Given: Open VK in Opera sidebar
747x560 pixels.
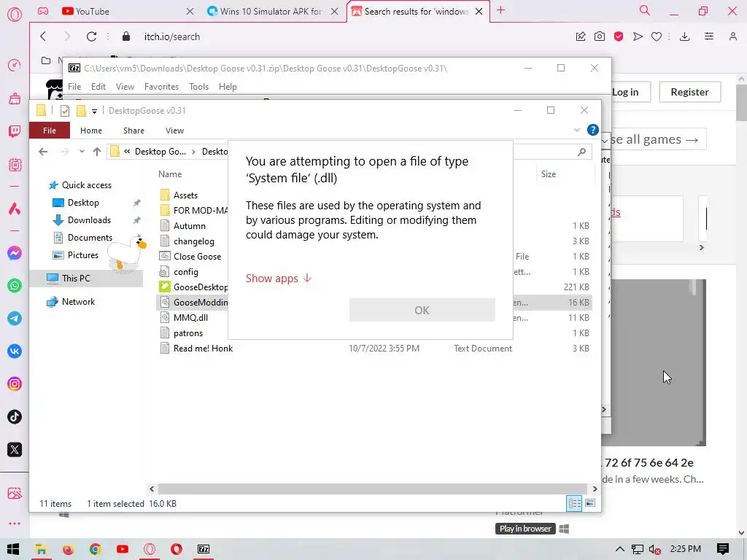Looking at the screenshot, I should tap(15, 351).
